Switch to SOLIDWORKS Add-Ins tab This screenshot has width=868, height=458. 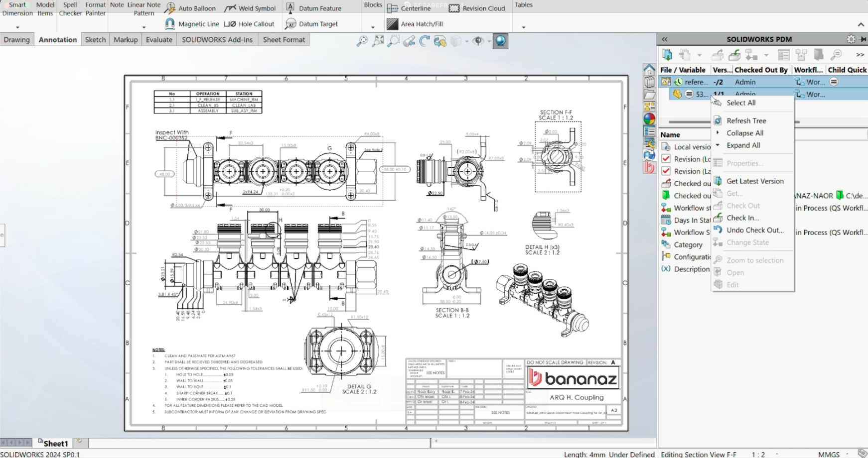click(217, 40)
